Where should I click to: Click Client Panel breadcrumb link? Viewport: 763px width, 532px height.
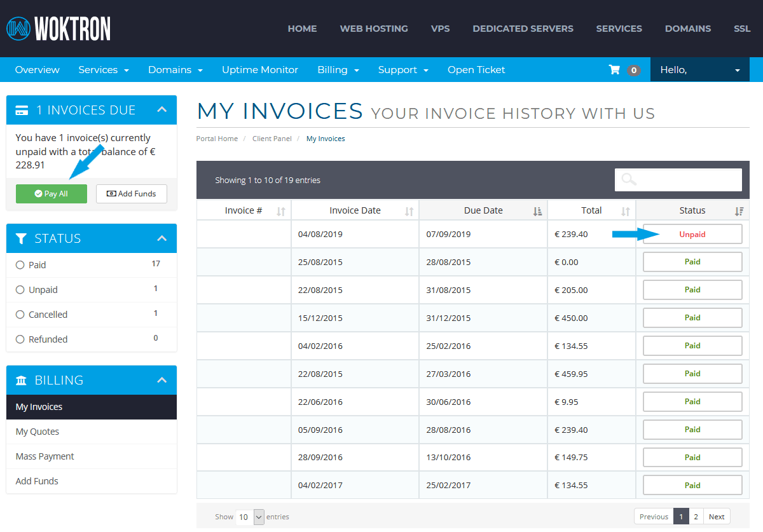(272, 139)
